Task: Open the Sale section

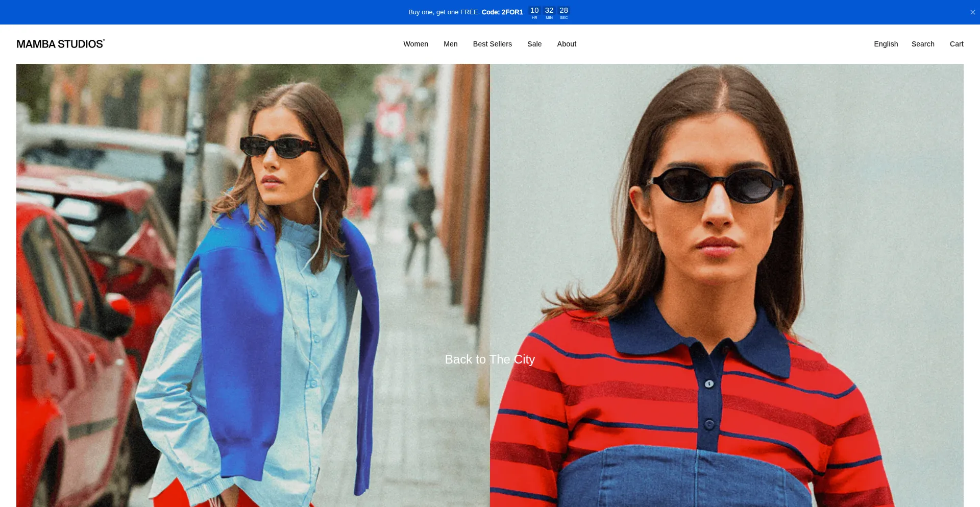Action: pos(534,44)
